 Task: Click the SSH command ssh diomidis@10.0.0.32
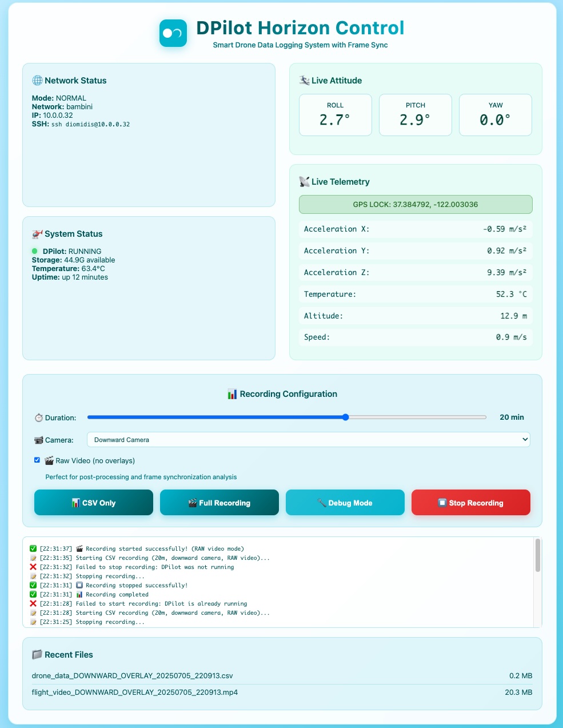[x=90, y=124]
